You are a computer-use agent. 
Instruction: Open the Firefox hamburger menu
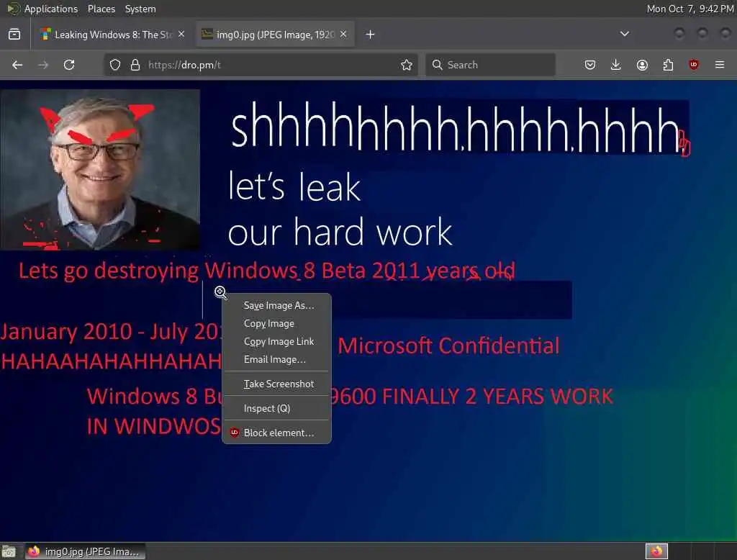720,65
